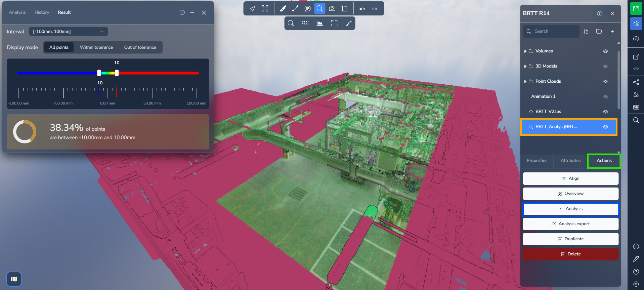Open the VR mode icon in sidebar
The image size is (644, 290).
coord(636,108)
